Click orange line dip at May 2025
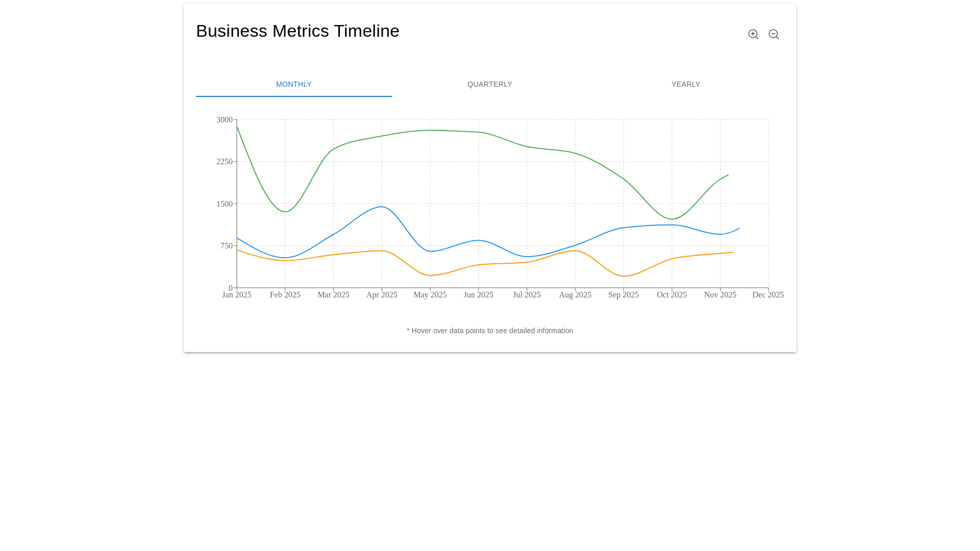980x551 pixels. (x=430, y=275)
